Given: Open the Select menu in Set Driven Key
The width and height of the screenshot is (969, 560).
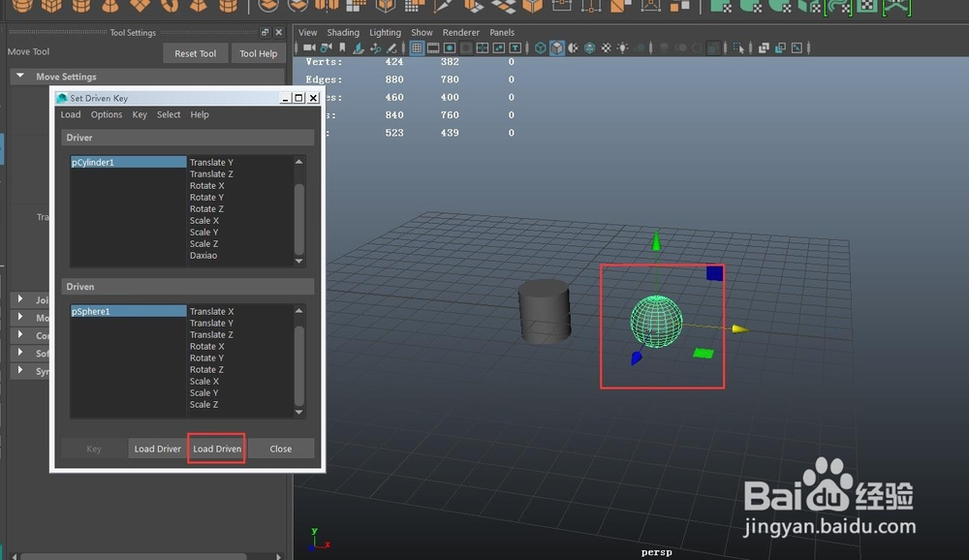Looking at the screenshot, I should click(x=169, y=114).
